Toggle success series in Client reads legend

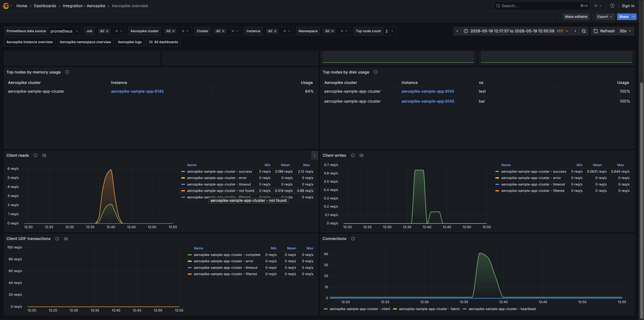(x=219, y=171)
